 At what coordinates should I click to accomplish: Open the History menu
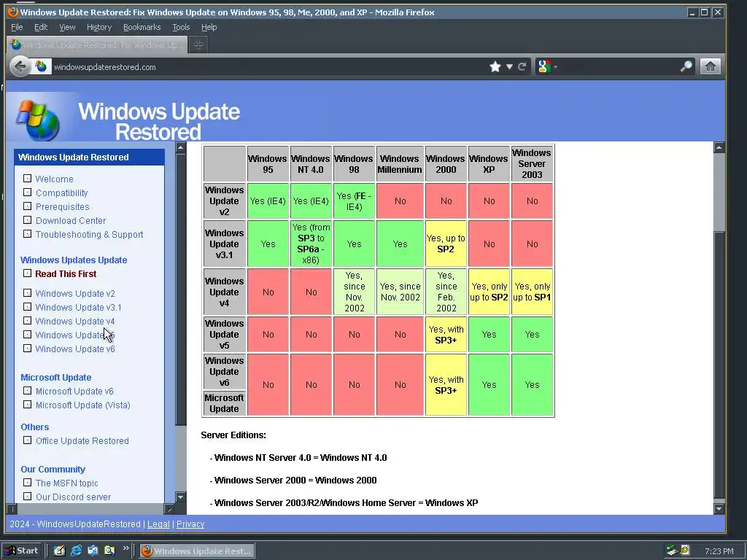(x=99, y=27)
